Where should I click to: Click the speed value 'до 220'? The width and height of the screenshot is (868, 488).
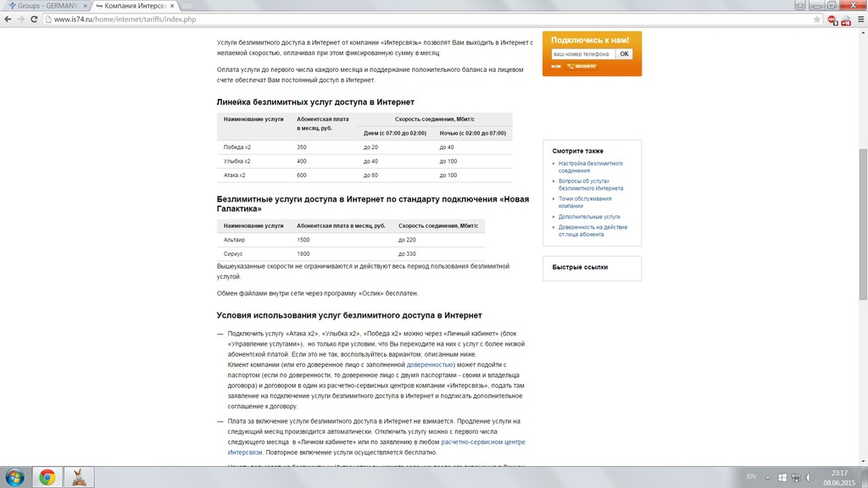coord(407,240)
